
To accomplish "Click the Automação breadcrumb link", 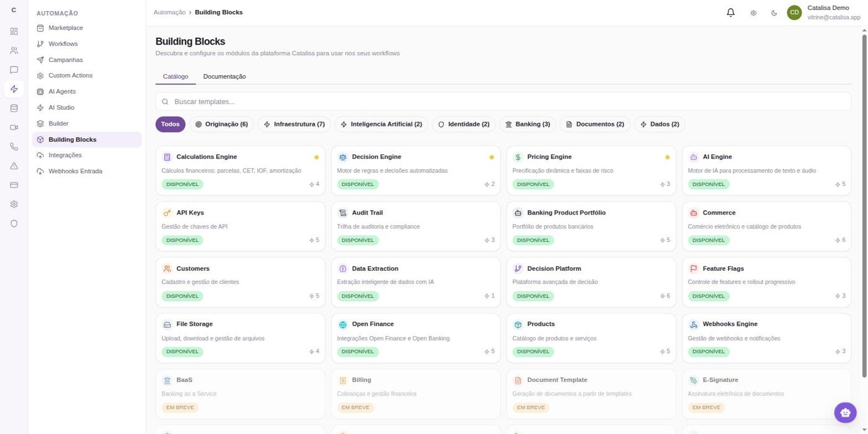I will [169, 12].
